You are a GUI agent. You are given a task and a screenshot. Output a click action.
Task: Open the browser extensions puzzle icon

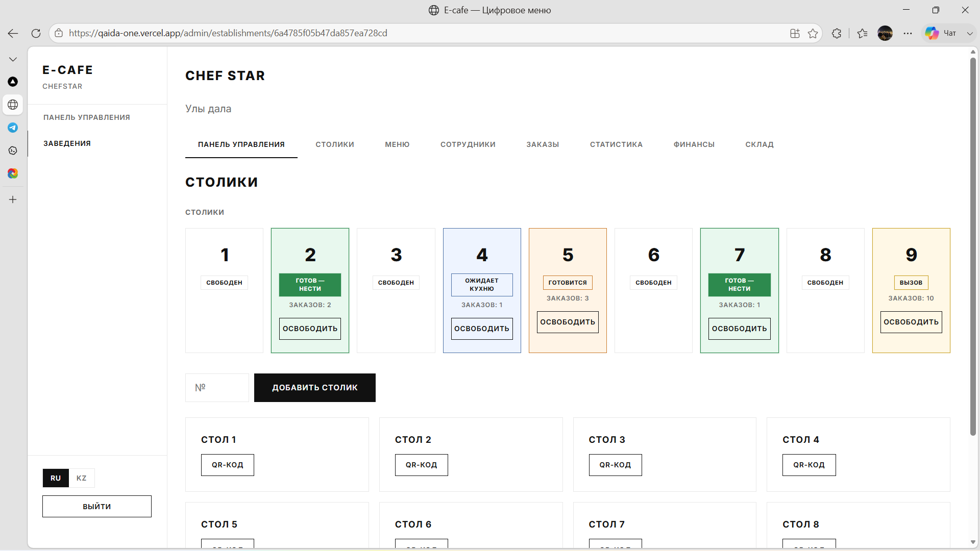point(836,33)
